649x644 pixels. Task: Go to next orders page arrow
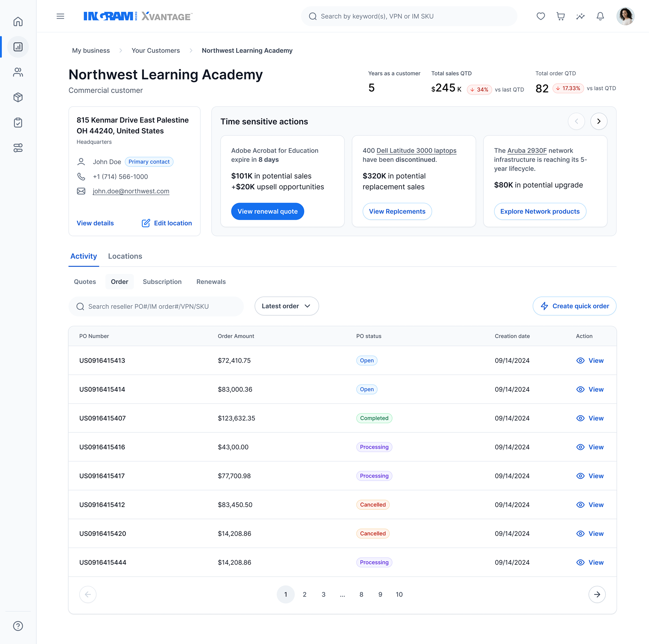(597, 594)
